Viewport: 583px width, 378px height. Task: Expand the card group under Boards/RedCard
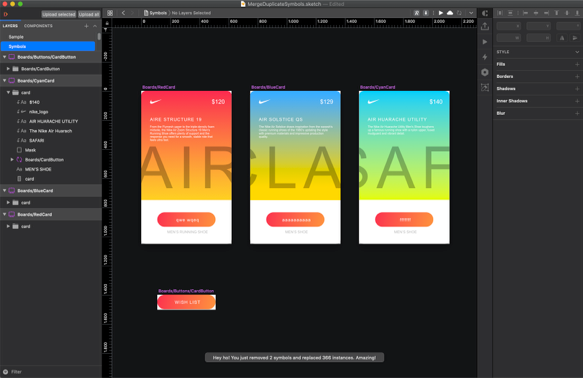(8, 226)
